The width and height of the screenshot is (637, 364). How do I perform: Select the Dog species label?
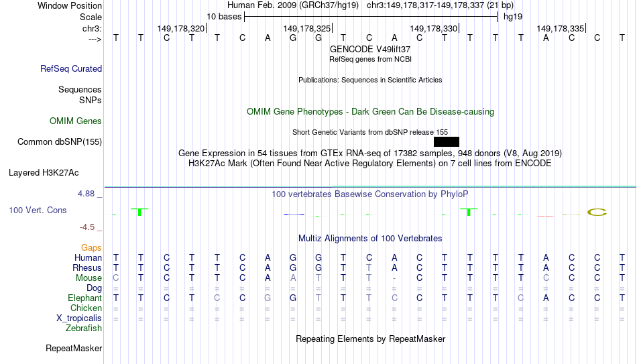click(x=95, y=288)
